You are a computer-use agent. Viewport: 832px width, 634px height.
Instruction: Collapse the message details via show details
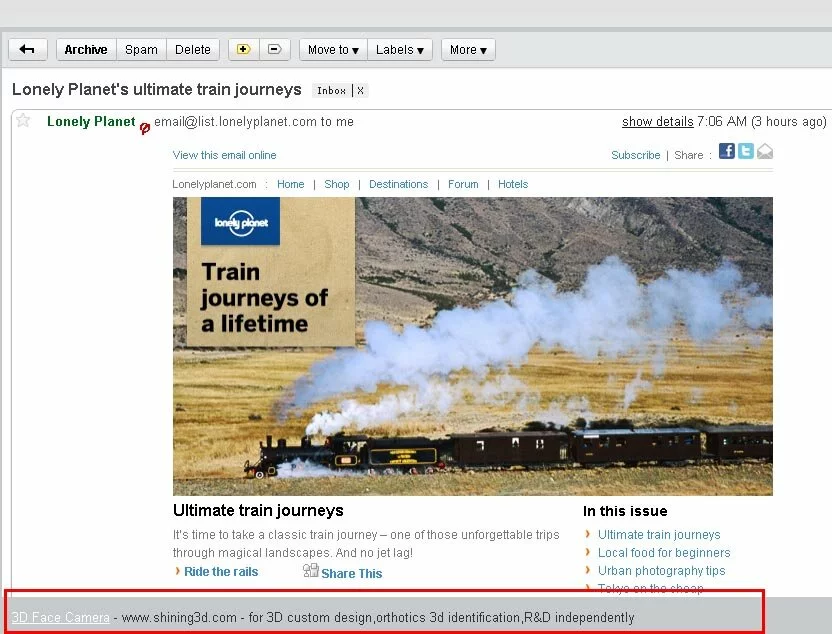(x=657, y=121)
